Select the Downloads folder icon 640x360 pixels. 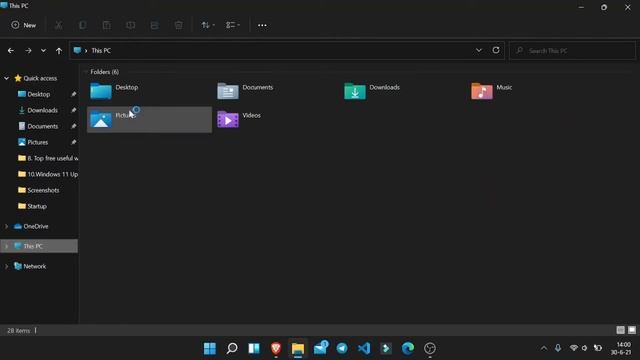click(x=355, y=91)
